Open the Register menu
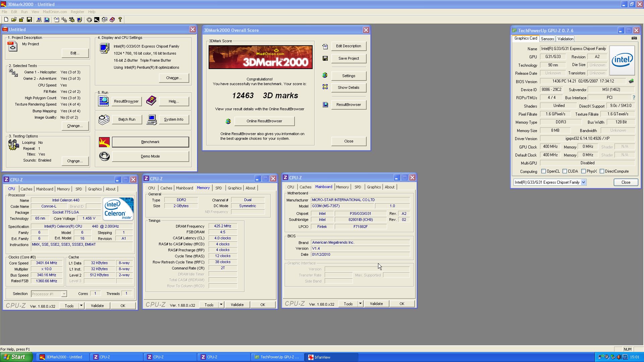 tap(77, 12)
